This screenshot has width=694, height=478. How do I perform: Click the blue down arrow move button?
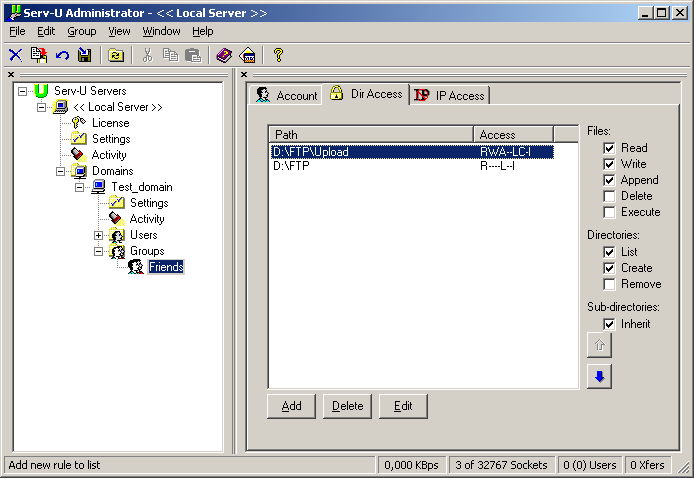click(x=599, y=376)
